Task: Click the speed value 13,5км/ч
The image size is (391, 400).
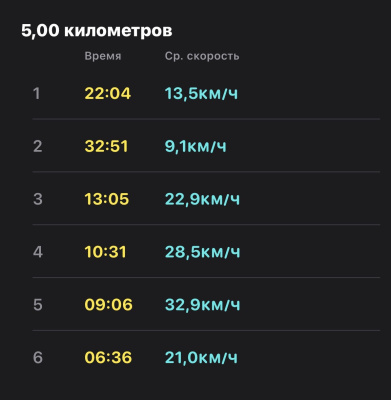Action: point(201,94)
